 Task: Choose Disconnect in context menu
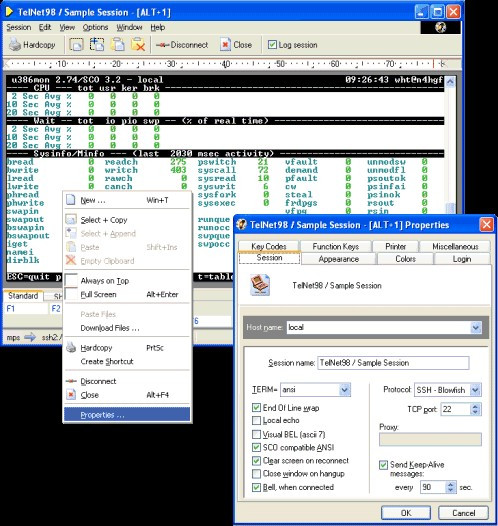click(127, 381)
